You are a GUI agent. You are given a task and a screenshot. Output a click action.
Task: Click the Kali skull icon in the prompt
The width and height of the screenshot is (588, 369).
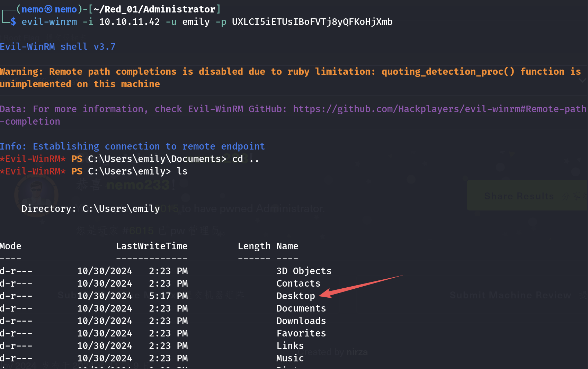click(x=48, y=9)
